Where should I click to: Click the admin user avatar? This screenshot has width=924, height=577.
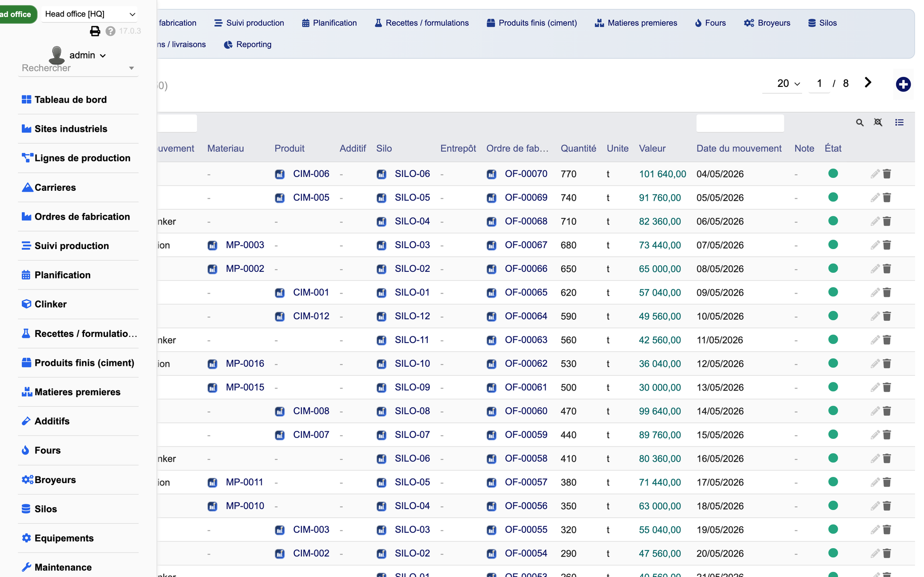pyautogui.click(x=57, y=55)
